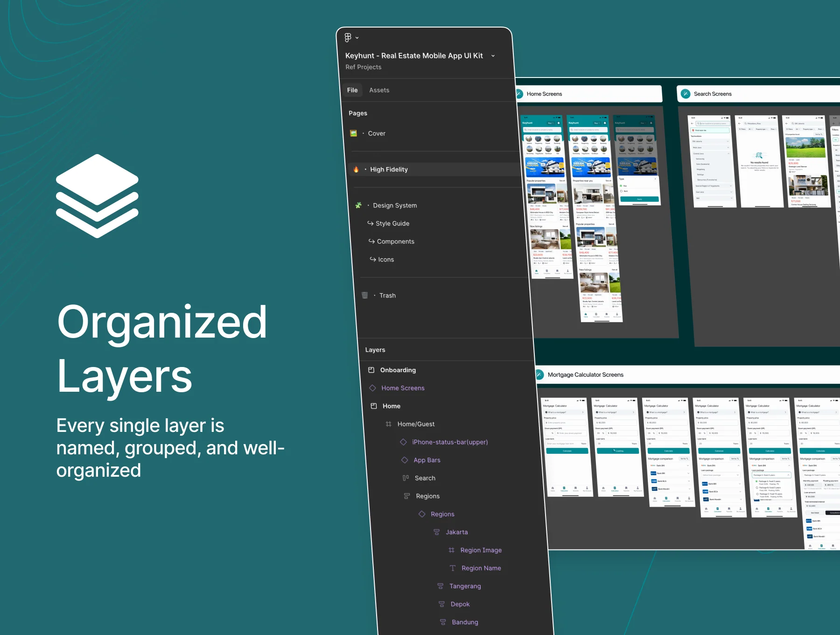840x635 pixels.
Task: Click the arrow icon beside Icons
Action: point(373,259)
